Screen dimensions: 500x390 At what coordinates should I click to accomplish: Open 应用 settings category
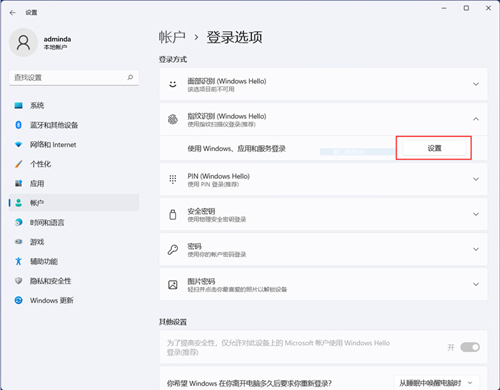[74, 183]
